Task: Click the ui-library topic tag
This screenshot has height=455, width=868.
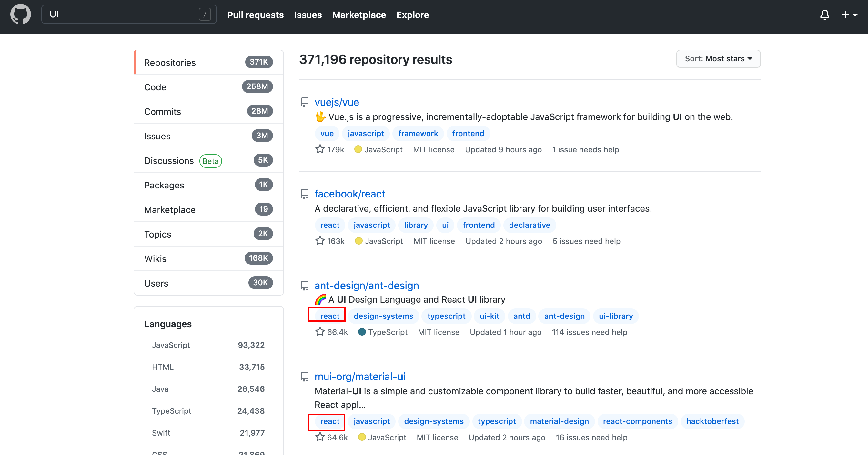Action: 616,316
